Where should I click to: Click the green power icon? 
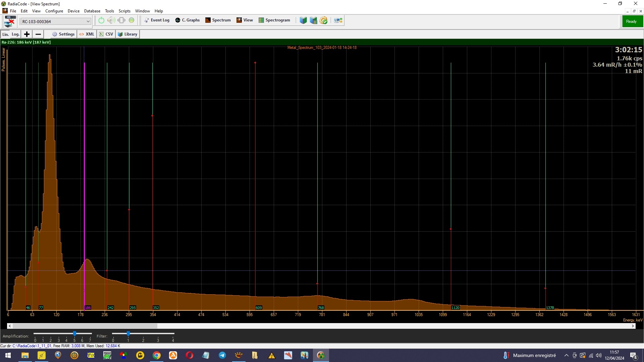(101, 20)
